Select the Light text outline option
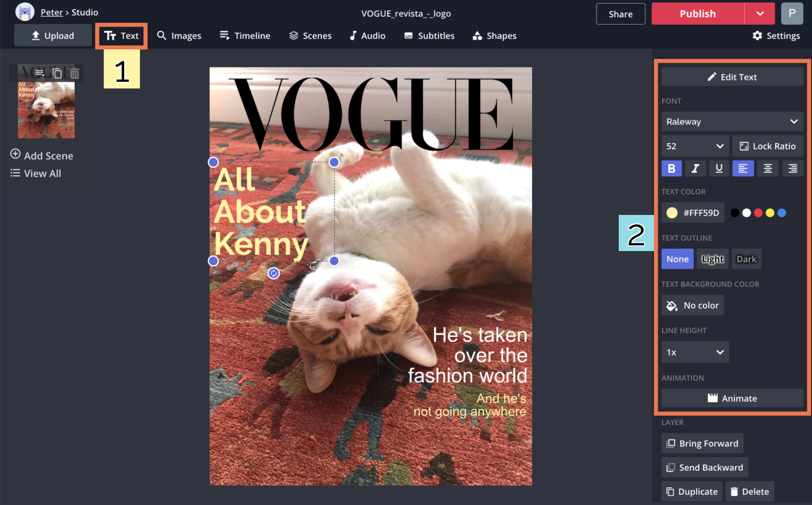Image resolution: width=812 pixels, height=505 pixels. 712,259
